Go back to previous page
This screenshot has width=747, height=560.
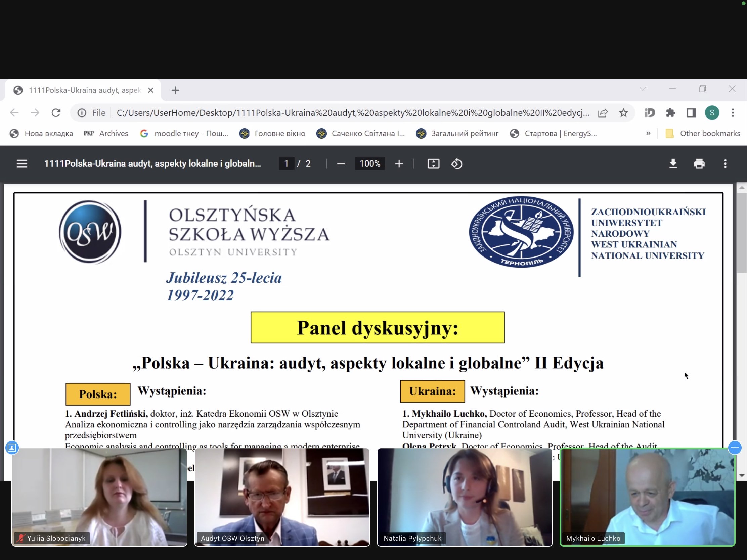point(14,113)
